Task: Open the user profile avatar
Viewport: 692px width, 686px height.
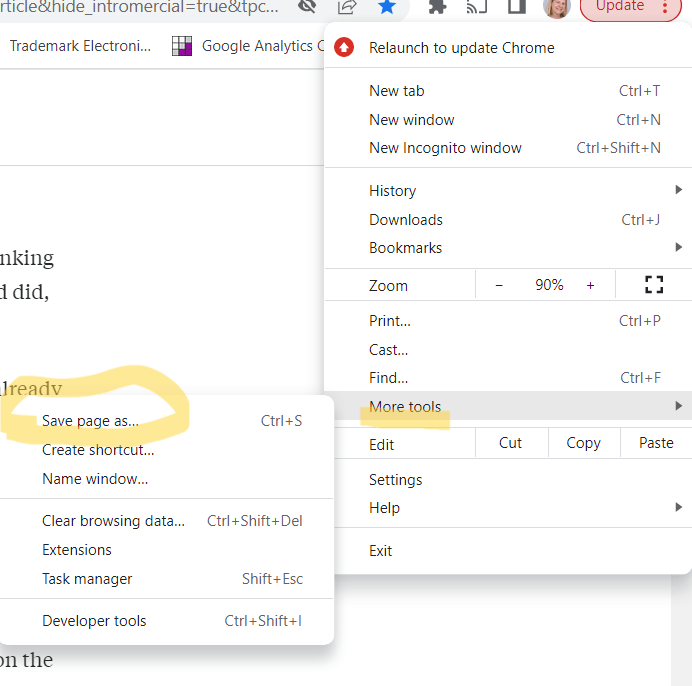Action: coord(556,7)
